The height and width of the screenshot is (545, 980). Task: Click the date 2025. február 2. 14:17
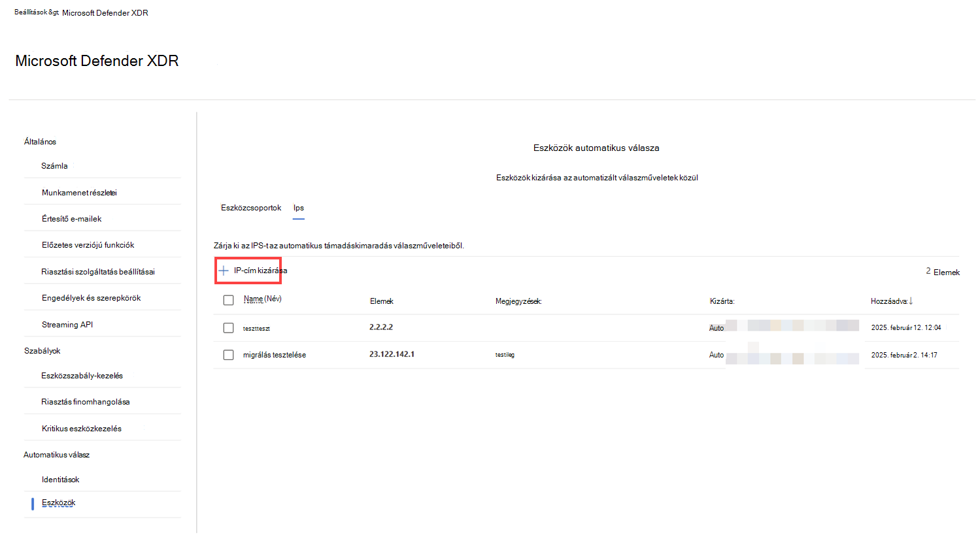click(904, 355)
